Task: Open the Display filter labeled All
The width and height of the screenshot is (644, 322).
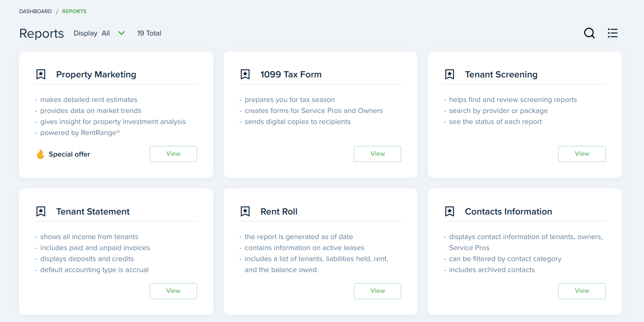Action: [x=106, y=33]
